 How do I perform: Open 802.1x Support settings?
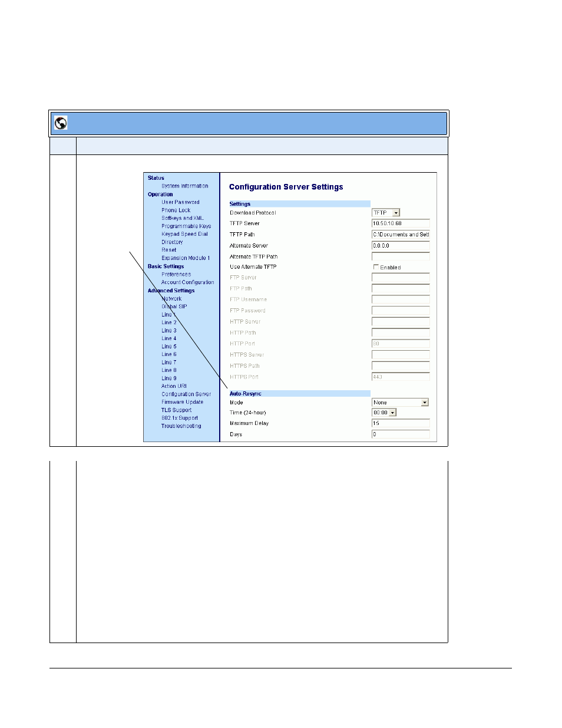coord(180,418)
